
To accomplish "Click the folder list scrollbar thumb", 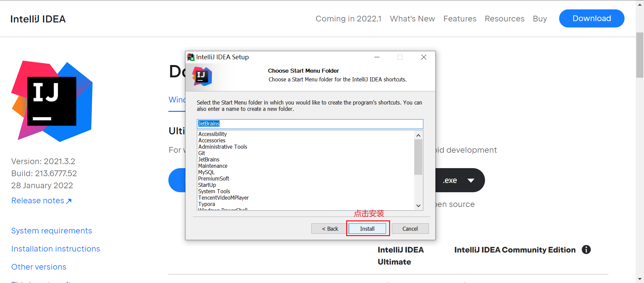I will (x=418, y=157).
